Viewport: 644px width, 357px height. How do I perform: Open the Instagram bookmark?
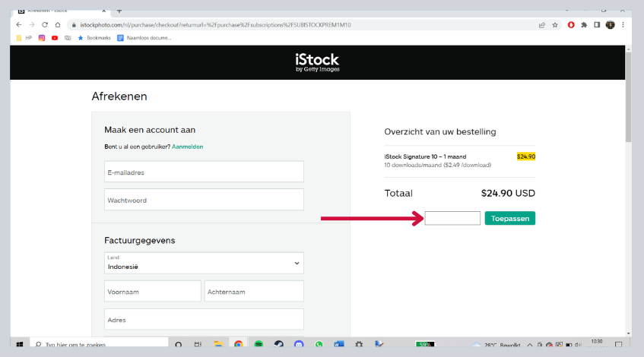(x=42, y=38)
